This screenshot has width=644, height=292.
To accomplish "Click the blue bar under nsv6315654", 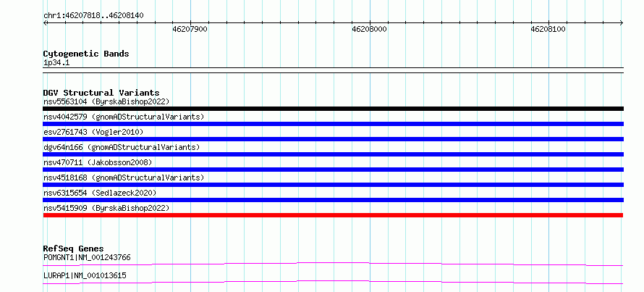I will 333,200.
